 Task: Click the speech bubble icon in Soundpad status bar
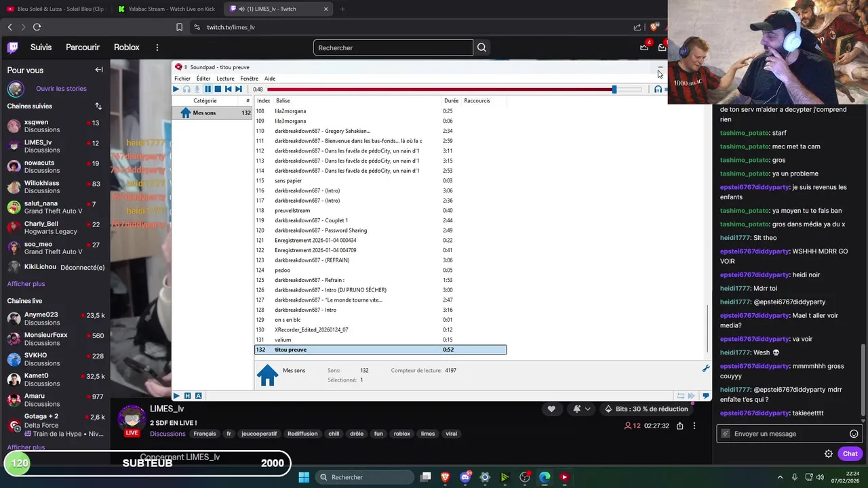click(706, 396)
